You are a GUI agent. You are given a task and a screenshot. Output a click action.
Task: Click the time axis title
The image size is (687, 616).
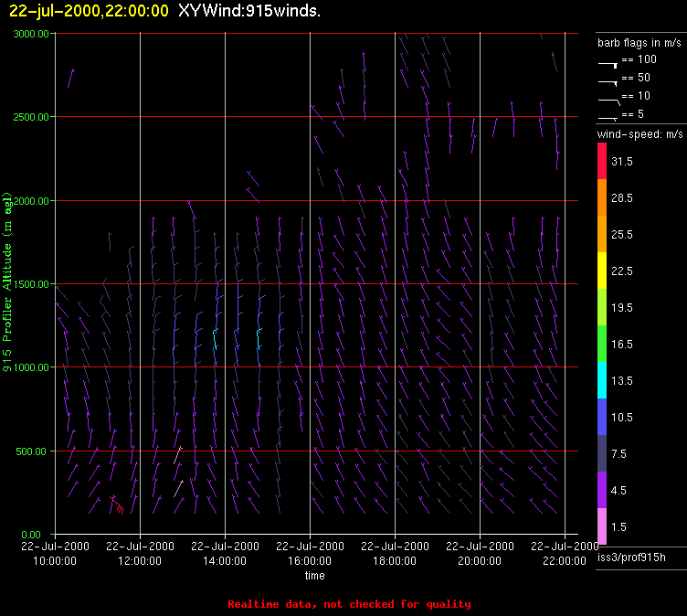click(x=314, y=576)
